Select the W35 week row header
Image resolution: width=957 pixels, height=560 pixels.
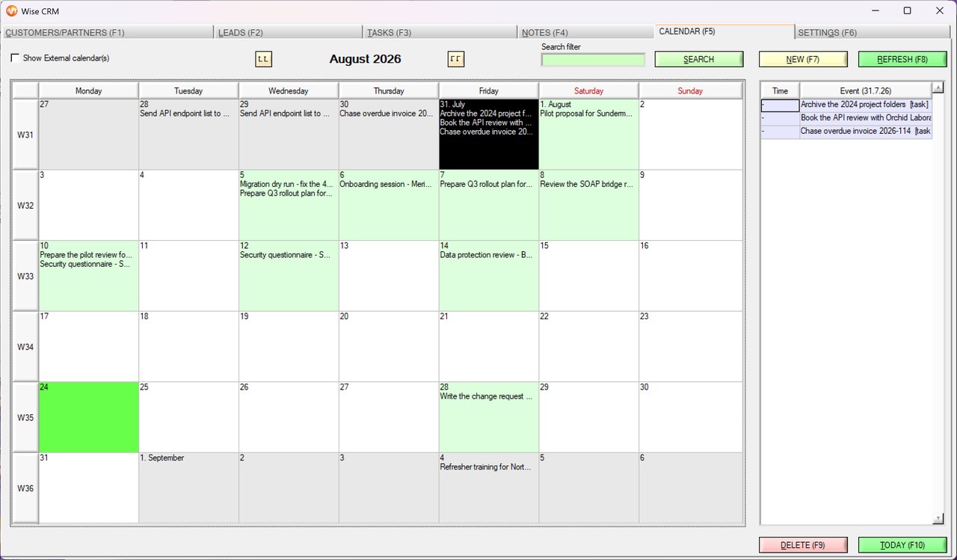click(25, 417)
